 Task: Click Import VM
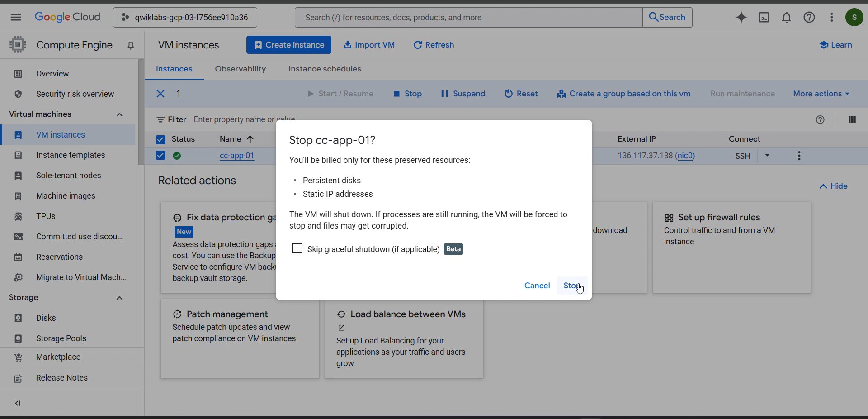click(369, 45)
